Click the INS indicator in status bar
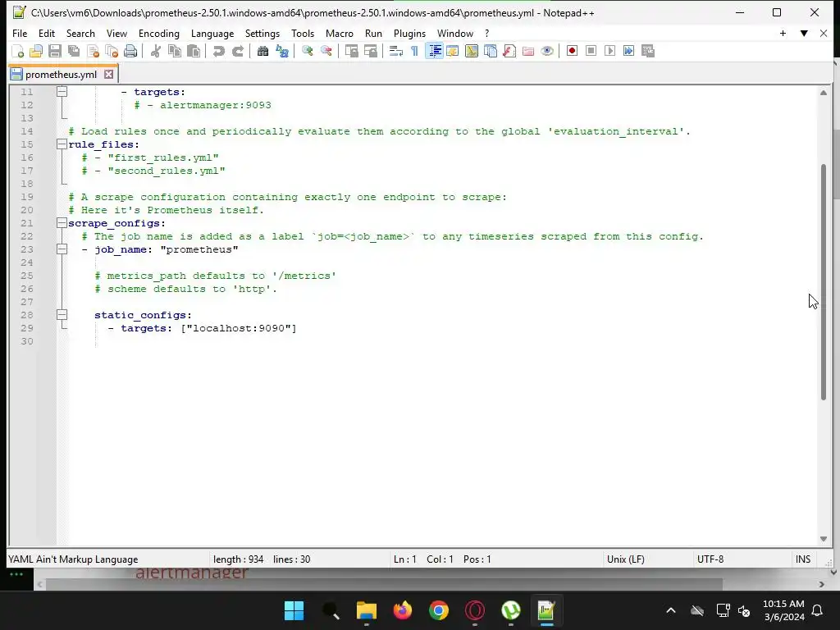This screenshot has width=840, height=630. point(803,559)
